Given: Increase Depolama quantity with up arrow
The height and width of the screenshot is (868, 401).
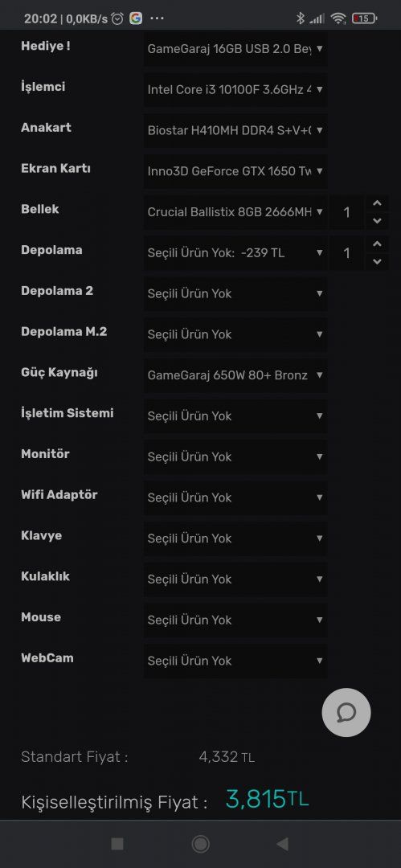Looking at the screenshot, I should coord(377,244).
